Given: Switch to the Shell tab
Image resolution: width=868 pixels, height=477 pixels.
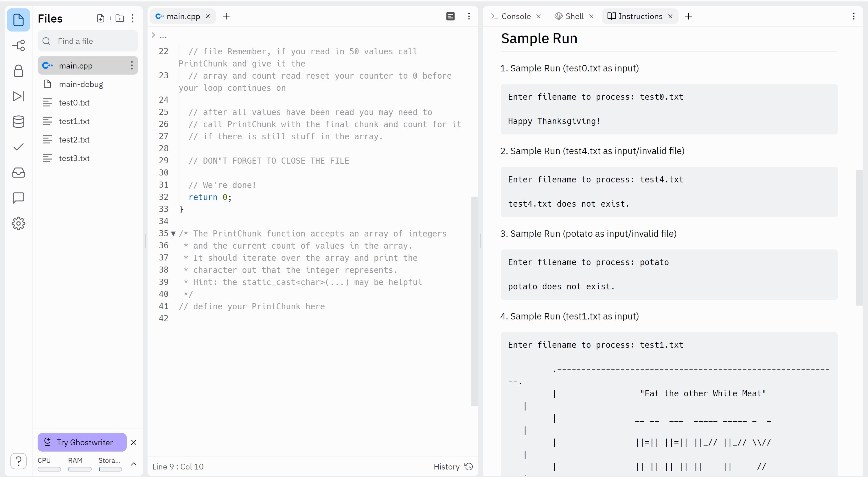Looking at the screenshot, I should click(574, 16).
